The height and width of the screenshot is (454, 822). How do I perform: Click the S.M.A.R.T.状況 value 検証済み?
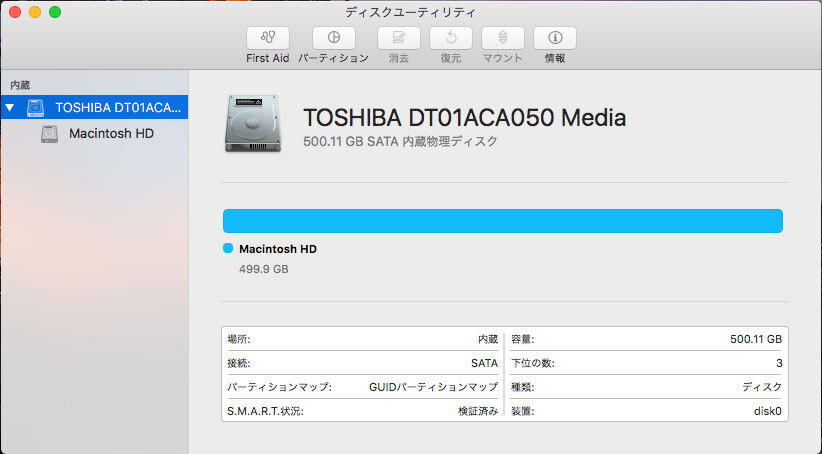tap(478, 411)
